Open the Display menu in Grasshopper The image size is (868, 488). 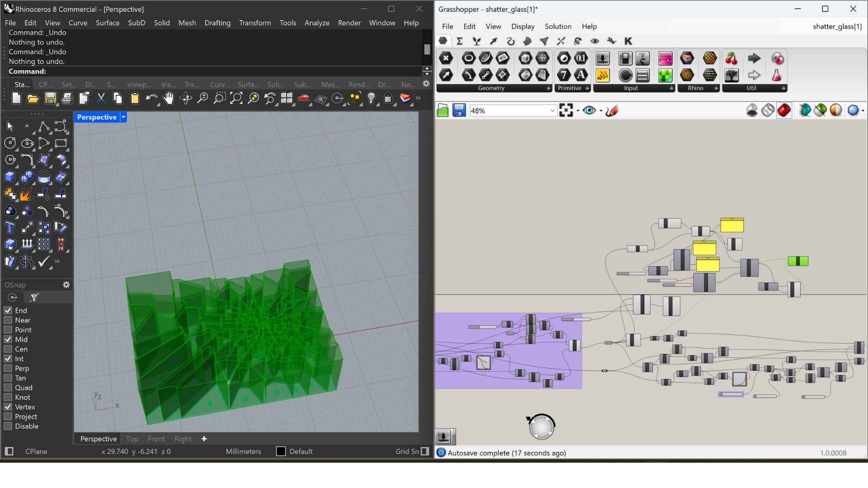pyautogui.click(x=523, y=26)
